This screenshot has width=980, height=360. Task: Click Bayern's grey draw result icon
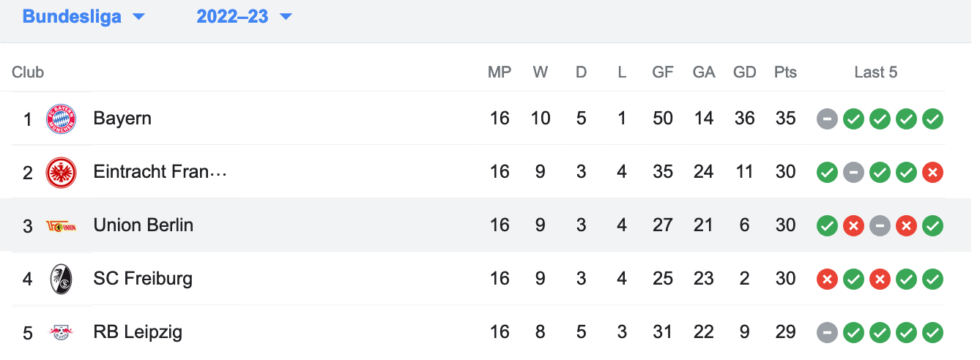[827, 119]
